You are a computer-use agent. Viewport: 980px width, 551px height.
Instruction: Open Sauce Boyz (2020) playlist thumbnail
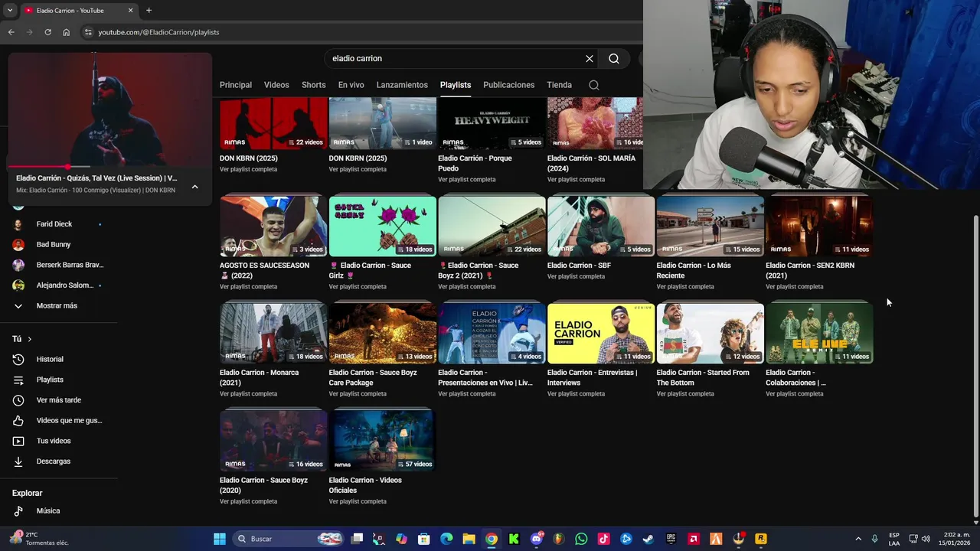(273, 440)
